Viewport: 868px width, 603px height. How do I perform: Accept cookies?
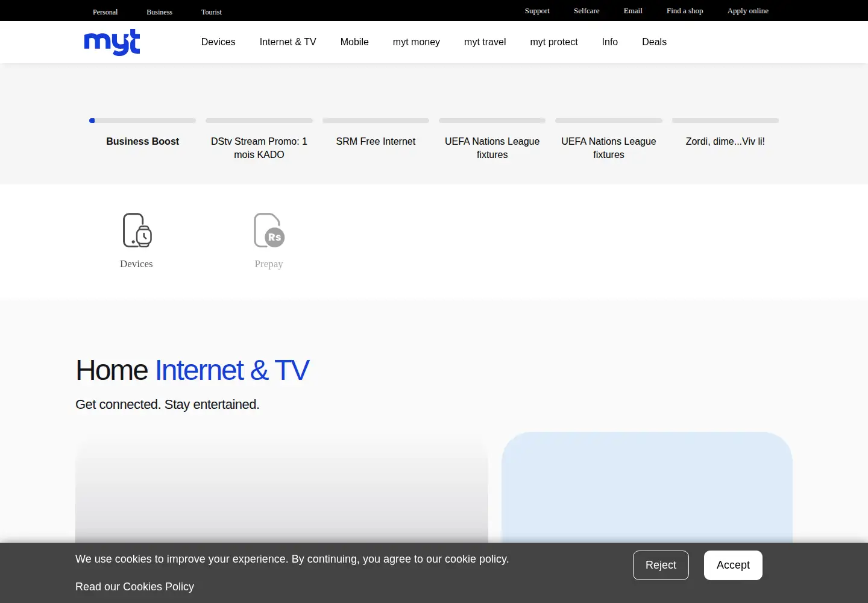pos(733,565)
